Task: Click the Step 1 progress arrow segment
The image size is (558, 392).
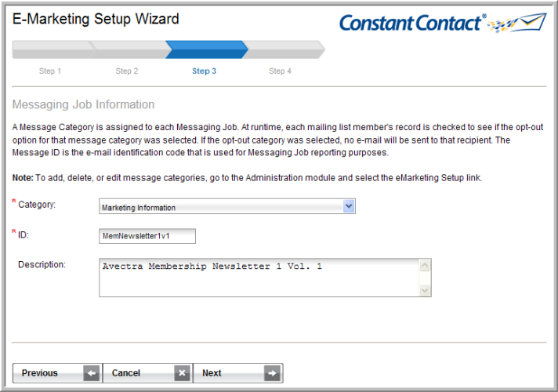Action: tap(53, 49)
